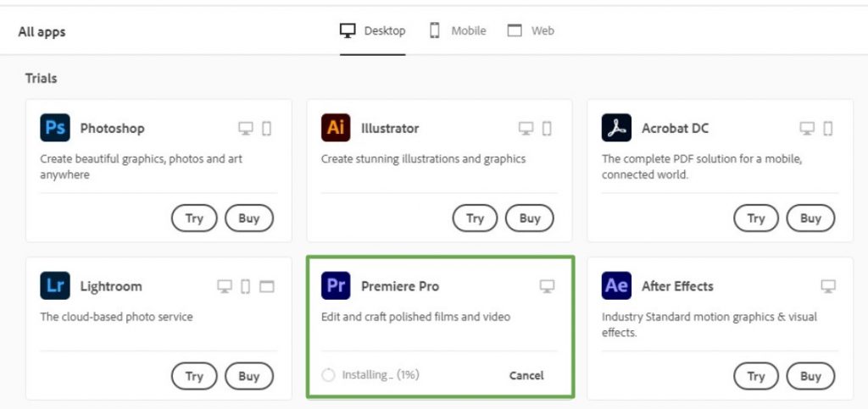
Task: Try After Effects
Action: 756,376
